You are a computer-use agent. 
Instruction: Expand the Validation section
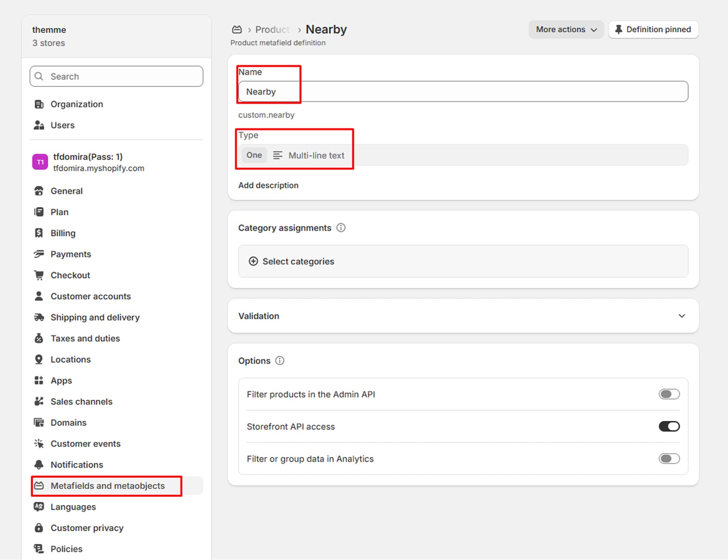[463, 316]
